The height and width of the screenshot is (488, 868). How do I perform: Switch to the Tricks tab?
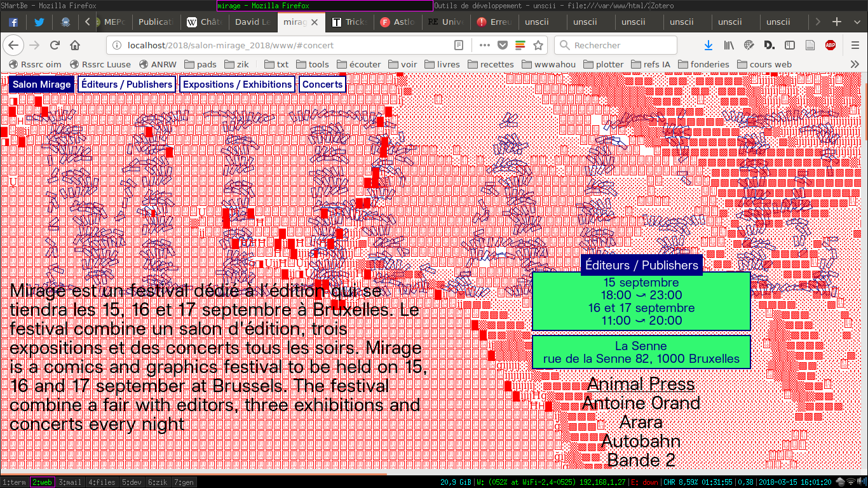(x=350, y=22)
